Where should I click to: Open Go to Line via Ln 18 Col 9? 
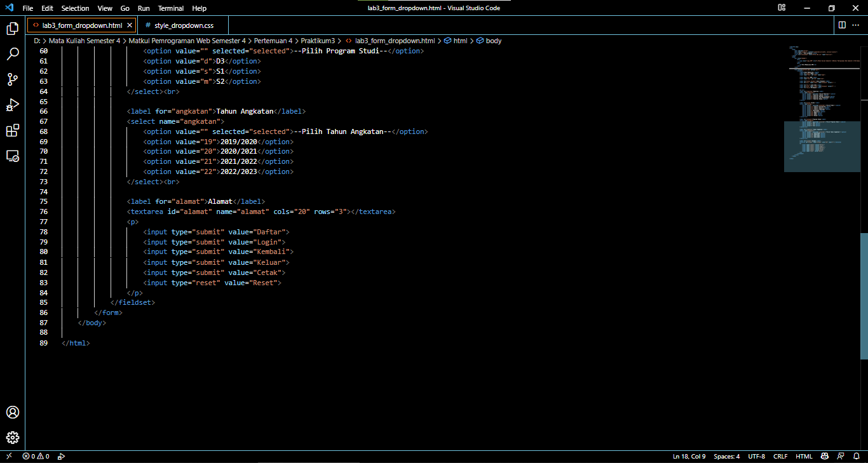click(x=688, y=456)
